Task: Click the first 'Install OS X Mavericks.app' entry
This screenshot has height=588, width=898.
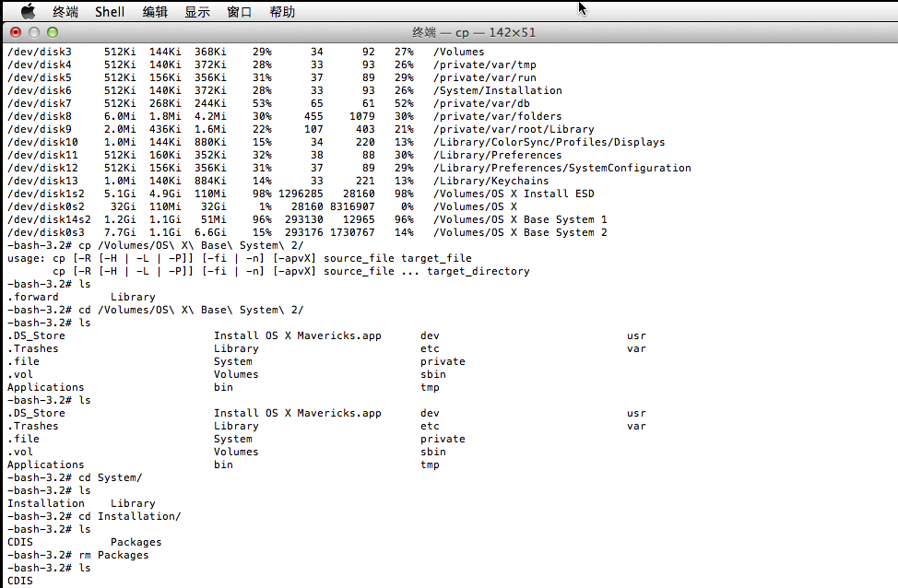Action: [298, 335]
